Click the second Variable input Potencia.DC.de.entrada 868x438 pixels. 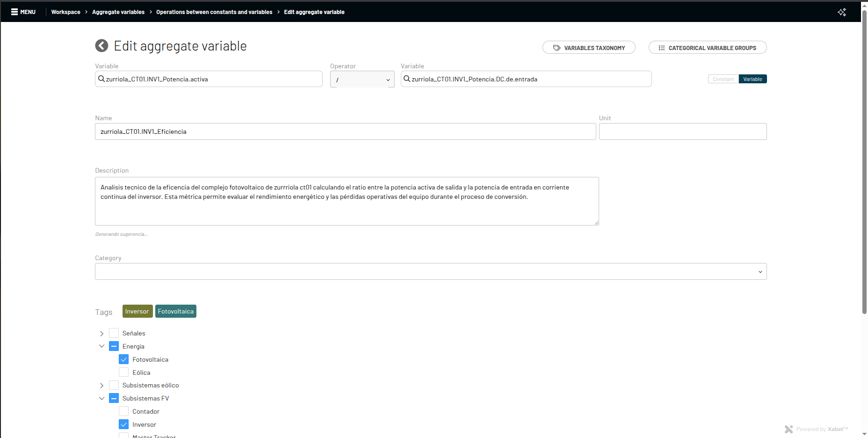(x=526, y=79)
